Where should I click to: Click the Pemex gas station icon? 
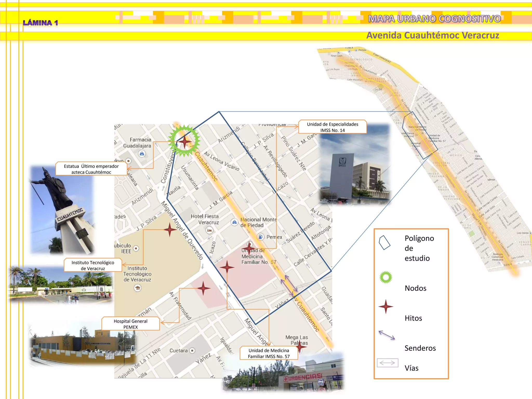260,237
